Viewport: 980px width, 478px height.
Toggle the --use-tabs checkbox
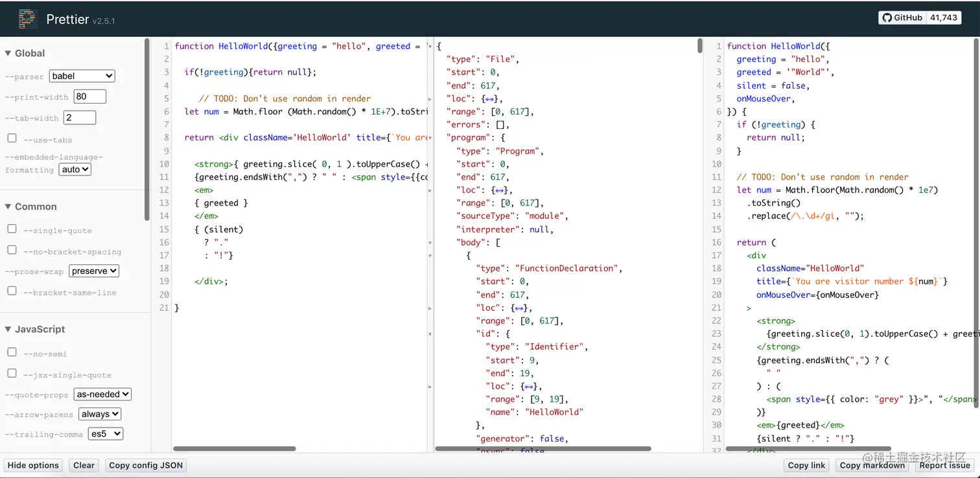click(x=12, y=139)
